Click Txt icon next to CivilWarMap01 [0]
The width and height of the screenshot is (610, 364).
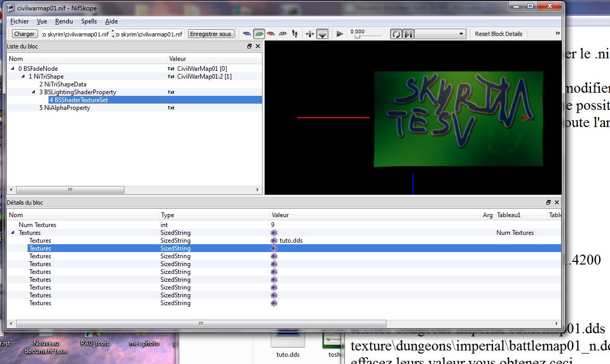171,69
